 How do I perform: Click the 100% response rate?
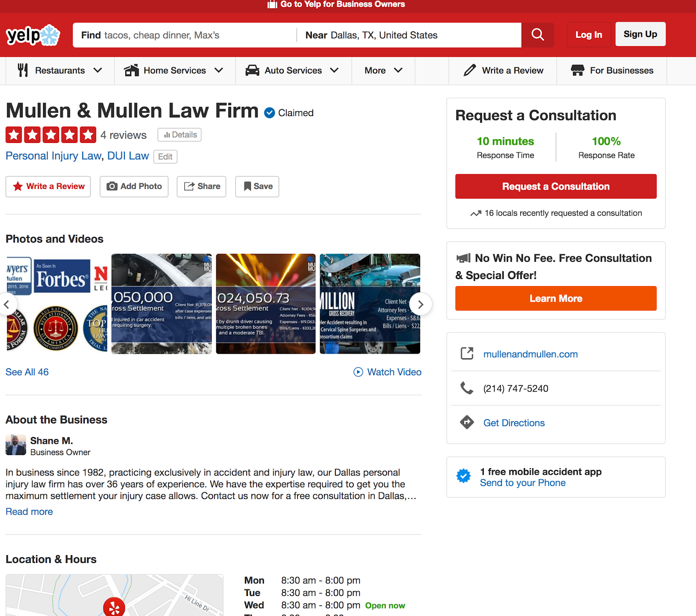[606, 141]
